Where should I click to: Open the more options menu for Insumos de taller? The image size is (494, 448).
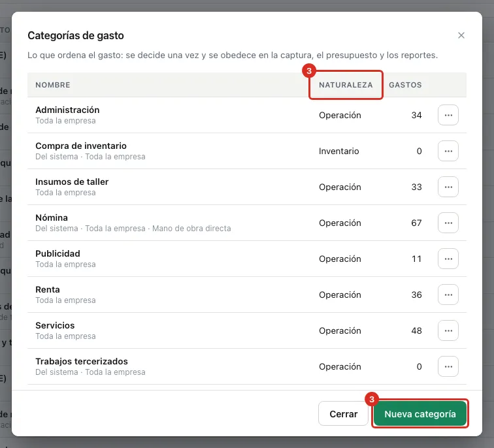pyautogui.click(x=448, y=187)
